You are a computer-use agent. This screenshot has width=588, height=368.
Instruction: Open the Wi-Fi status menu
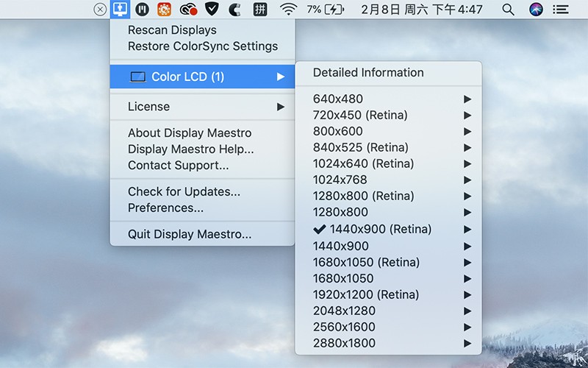click(x=288, y=10)
